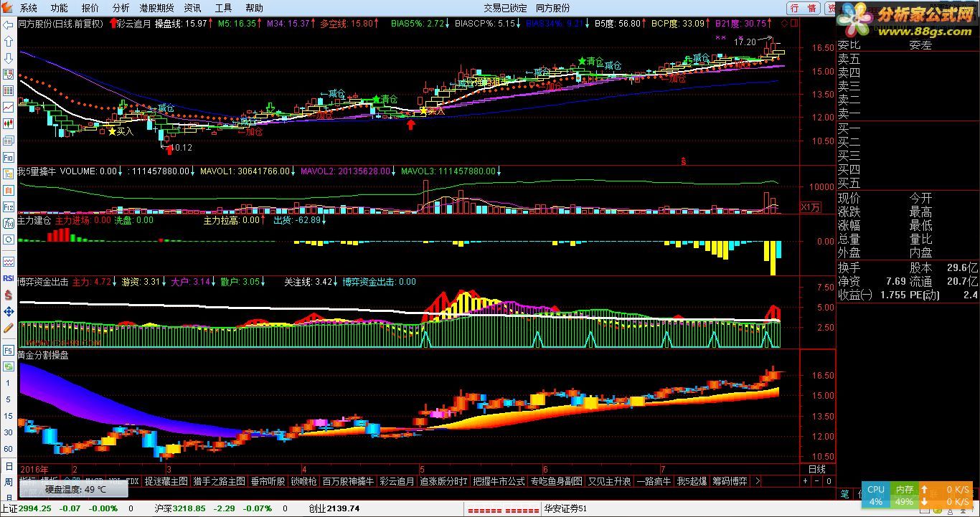Click the 创业 index value 2139.74
Screen dimensions: 980x517
coord(343,508)
